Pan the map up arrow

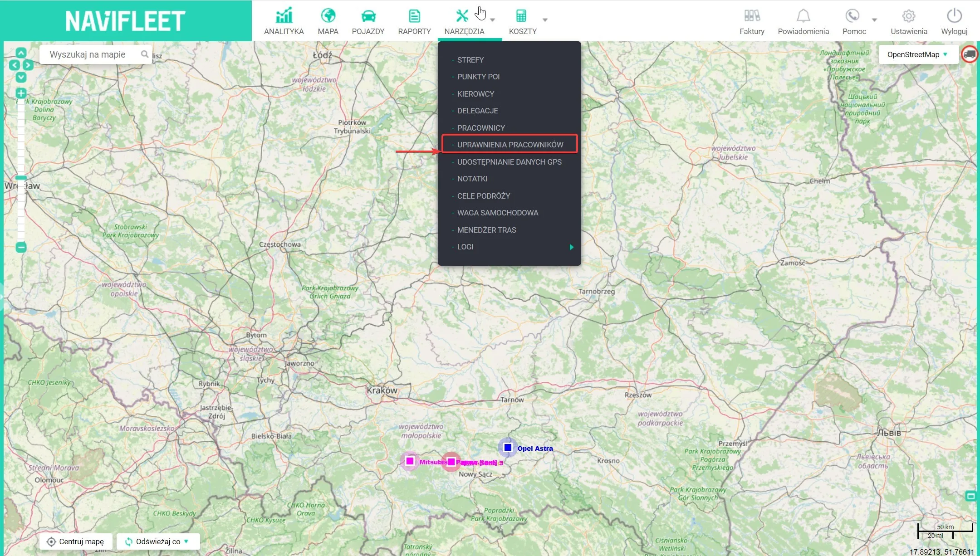pyautogui.click(x=21, y=53)
